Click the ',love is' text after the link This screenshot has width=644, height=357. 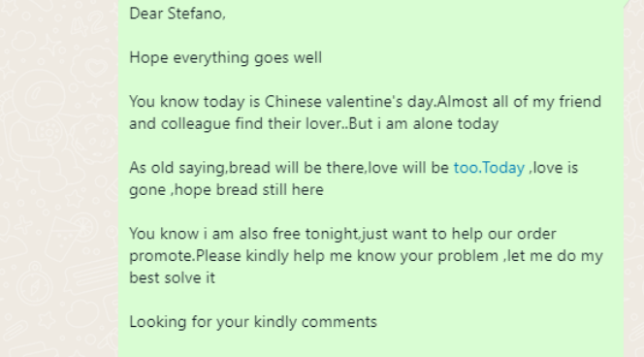click(x=553, y=169)
